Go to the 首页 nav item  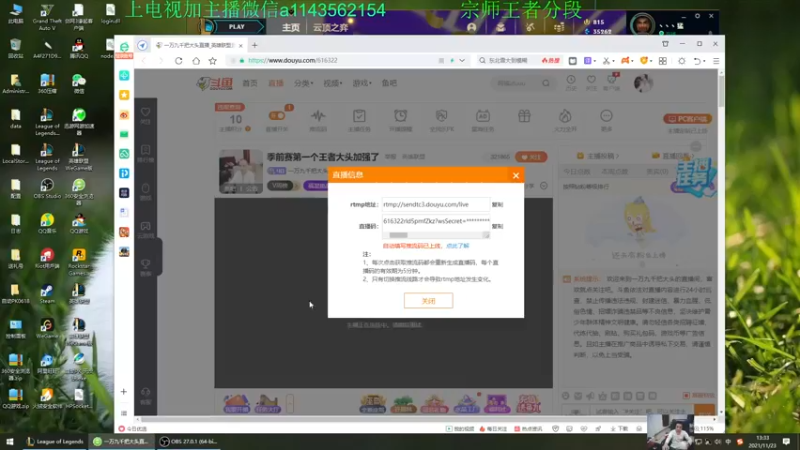[x=249, y=83]
